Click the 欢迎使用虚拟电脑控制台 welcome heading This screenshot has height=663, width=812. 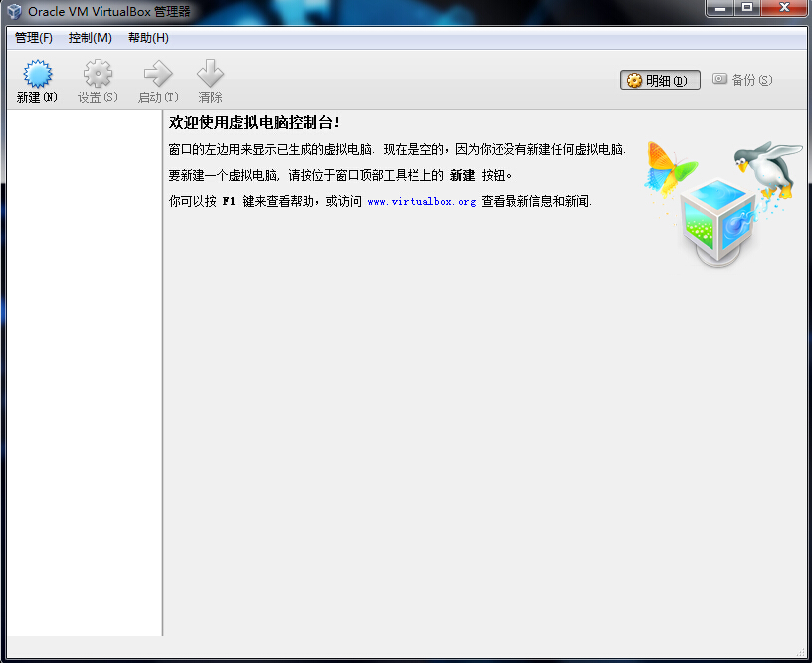[255, 123]
